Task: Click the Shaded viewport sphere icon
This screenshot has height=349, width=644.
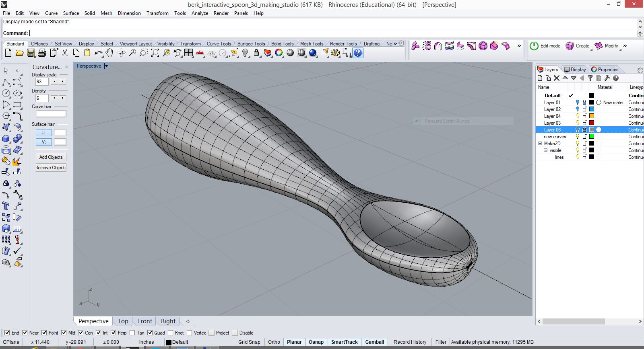Action: click(x=290, y=53)
